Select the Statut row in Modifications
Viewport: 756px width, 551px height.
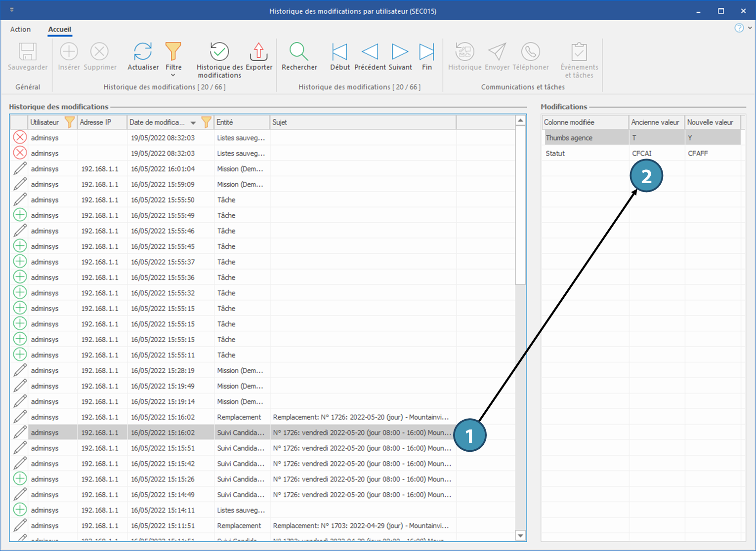[555, 154]
